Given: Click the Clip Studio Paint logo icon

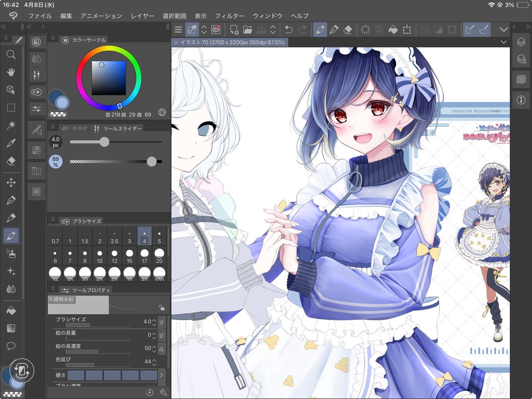Looking at the screenshot, I should (x=13, y=16).
